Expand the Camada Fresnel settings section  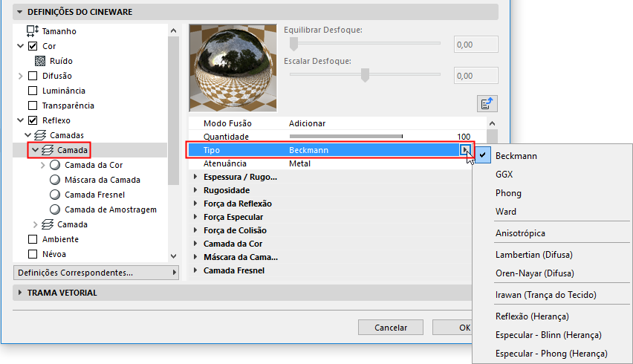point(195,270)
